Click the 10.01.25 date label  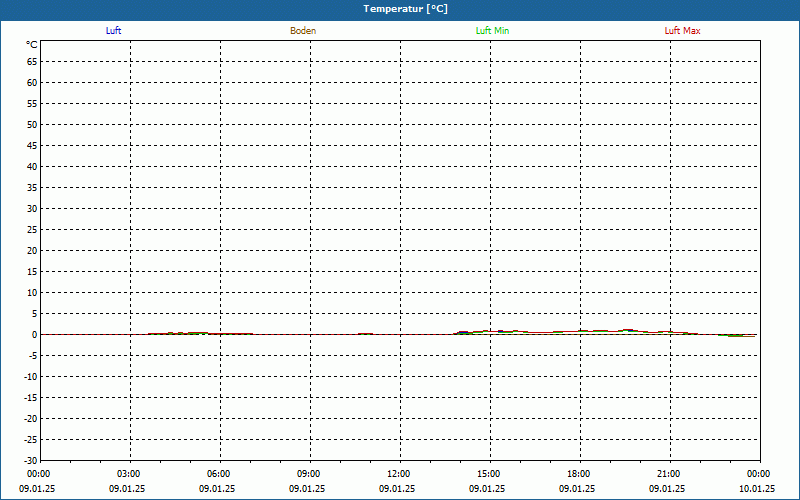757,489
